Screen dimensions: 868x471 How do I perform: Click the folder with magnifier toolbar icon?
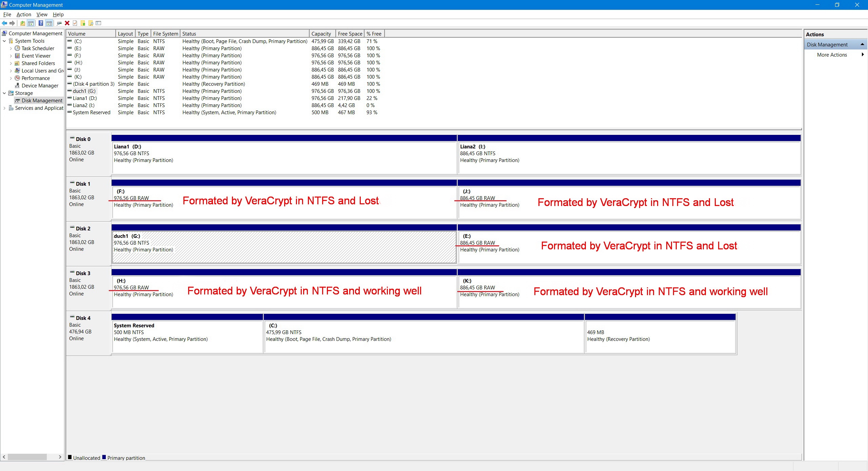tap(91, 23)
